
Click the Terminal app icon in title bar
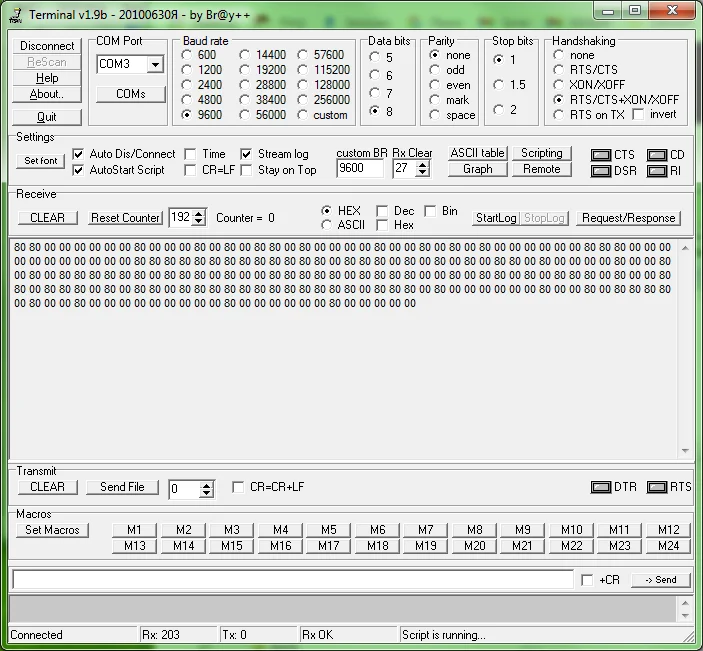[16, 15]
